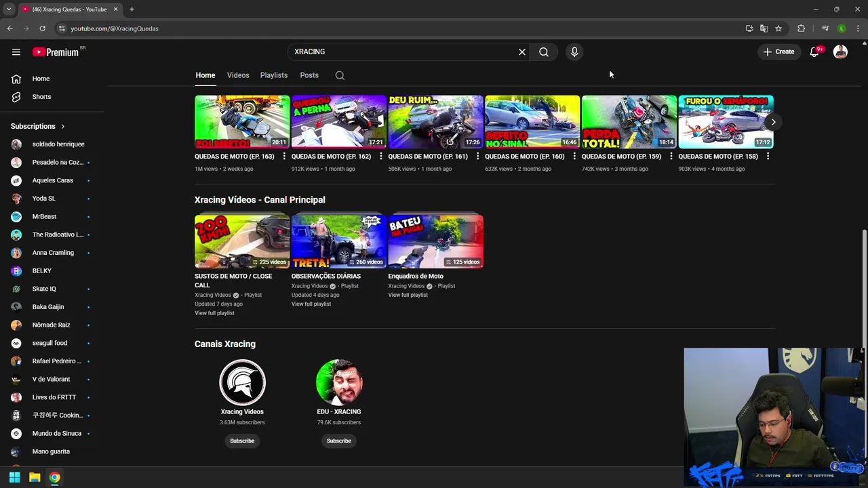This screenshot has width=868, height=488.
Task: Open Xracing Videos channel avatar
Action: [x=242, y=382]
